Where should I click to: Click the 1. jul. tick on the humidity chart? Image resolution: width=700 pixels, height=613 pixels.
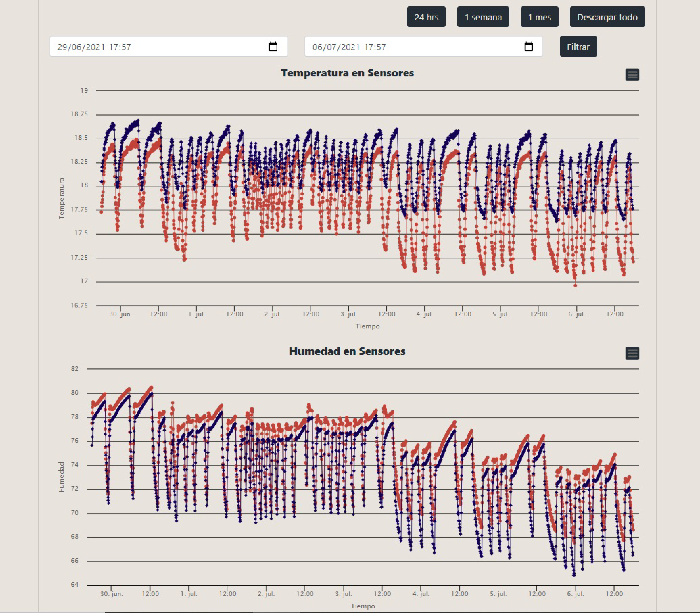click(x=189, y=593)
